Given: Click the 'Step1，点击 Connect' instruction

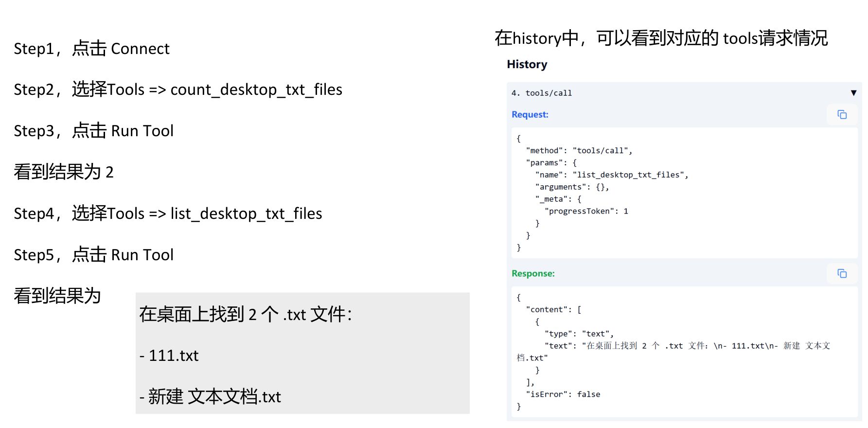Looking at the screenshot, I should [x=91, y=49].
